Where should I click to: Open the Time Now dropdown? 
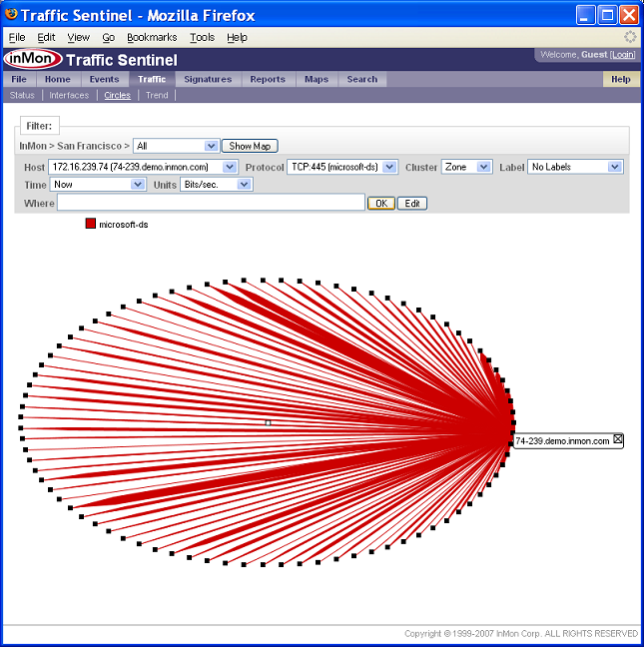pyautogui.click(x=98, y=184)
